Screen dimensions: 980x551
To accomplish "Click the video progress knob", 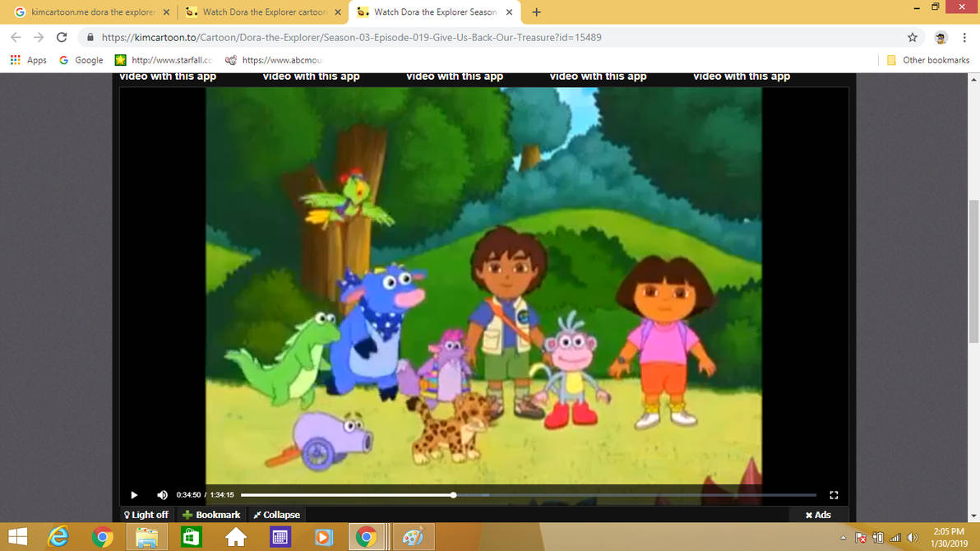I will 454,495.
